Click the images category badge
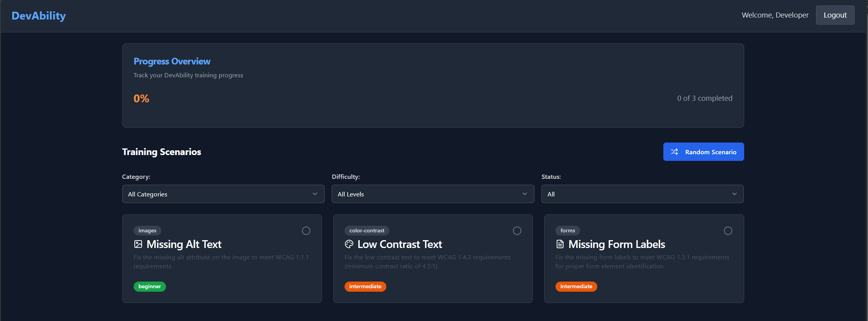Image resolution: width=868 pixels, height=321 pixels. 147,230
